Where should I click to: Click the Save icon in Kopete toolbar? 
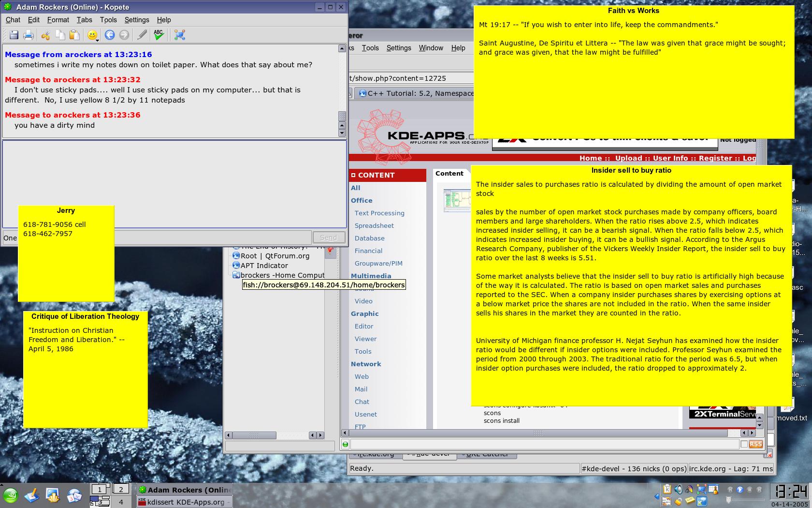point(14,35)
